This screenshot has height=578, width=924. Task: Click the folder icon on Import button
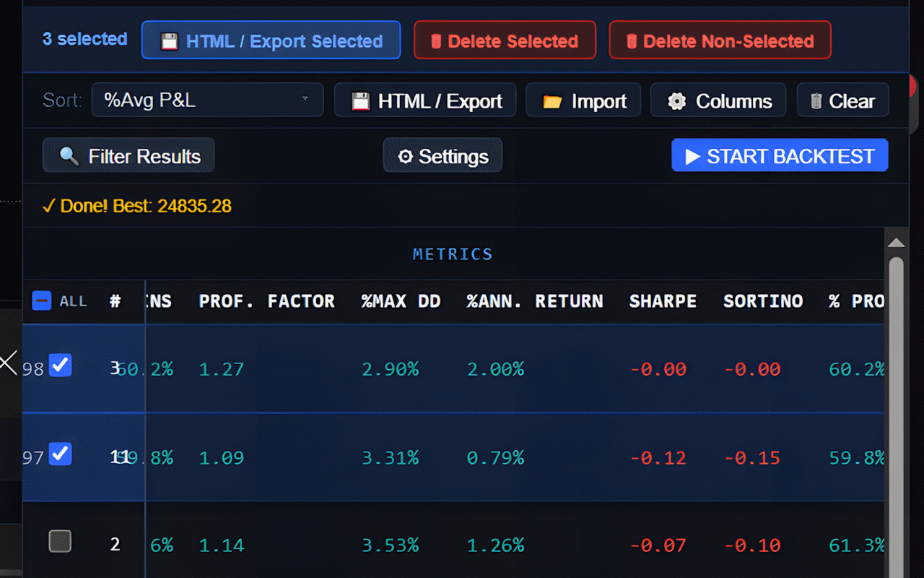tap(552, 101)
